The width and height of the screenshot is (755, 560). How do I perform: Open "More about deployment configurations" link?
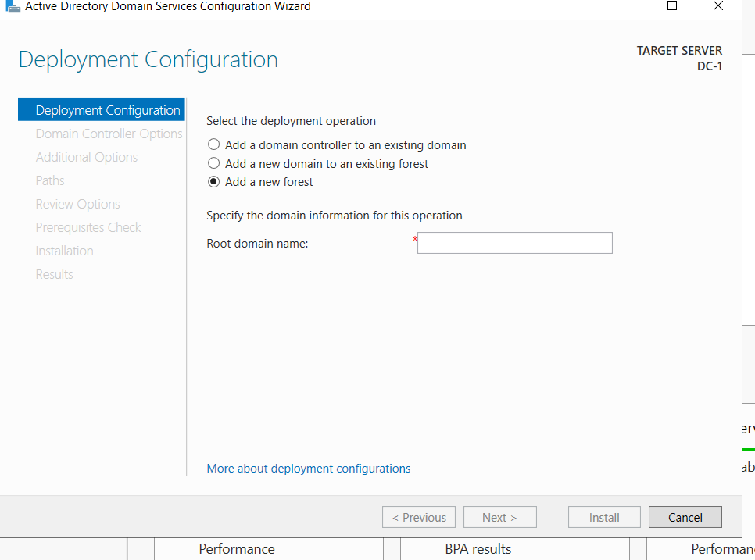click(x=308, y=468)
